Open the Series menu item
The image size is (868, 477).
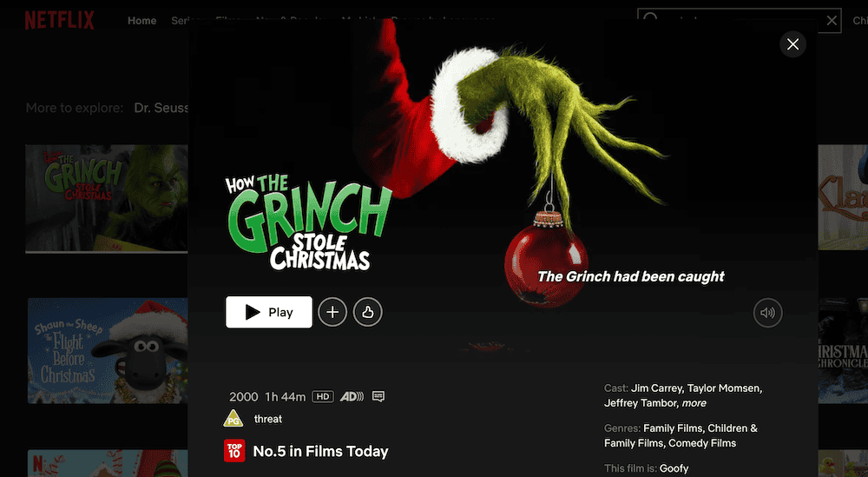point(180,21)
